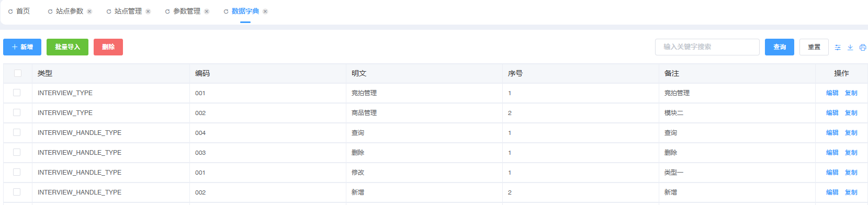The width and height of the screenshot is (868, 205).
Task: Click the download export icon
Action: click(x=850, y=47)
